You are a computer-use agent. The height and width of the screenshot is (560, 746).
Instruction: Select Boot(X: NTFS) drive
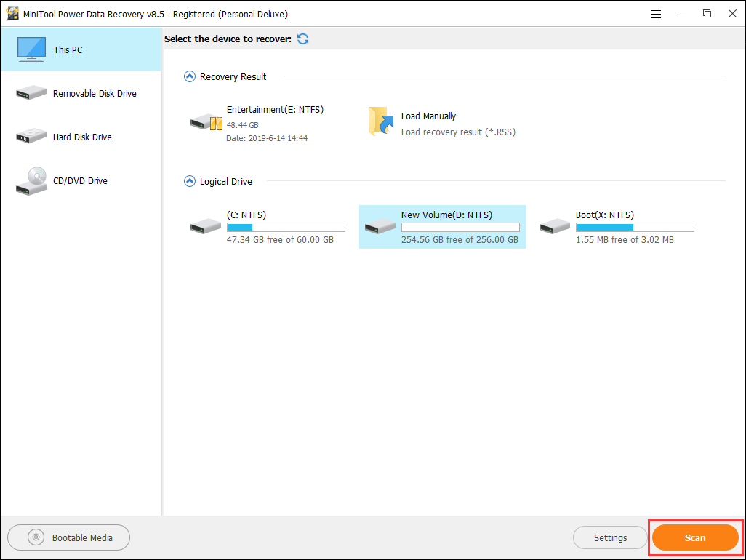[x=617, y=227]
